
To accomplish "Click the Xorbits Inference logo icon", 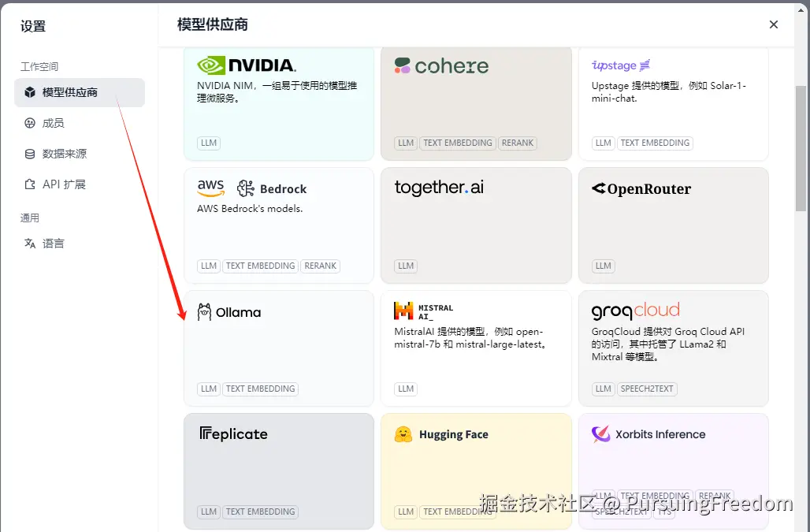I will [x=600, y=434].
